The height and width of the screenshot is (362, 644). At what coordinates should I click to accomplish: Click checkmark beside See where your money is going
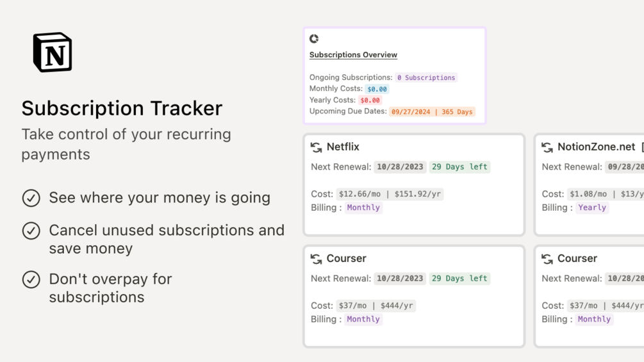pyautogui.click(x=31, y=198)
